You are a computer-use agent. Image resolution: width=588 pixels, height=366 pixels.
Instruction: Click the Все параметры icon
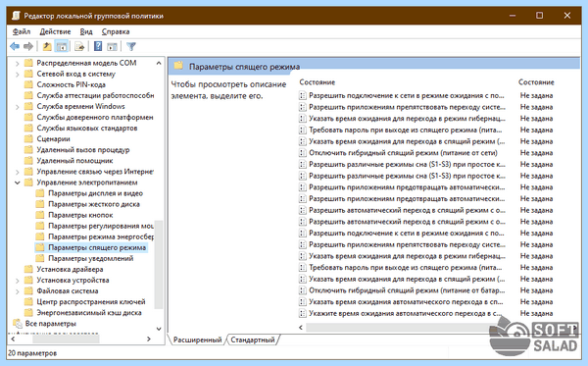[18, 324]
